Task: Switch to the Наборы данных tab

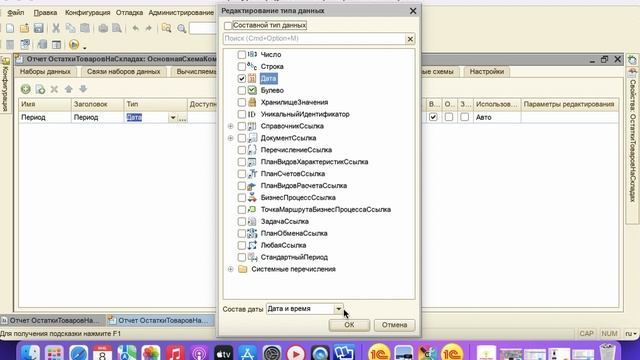Action: [45, 72]
